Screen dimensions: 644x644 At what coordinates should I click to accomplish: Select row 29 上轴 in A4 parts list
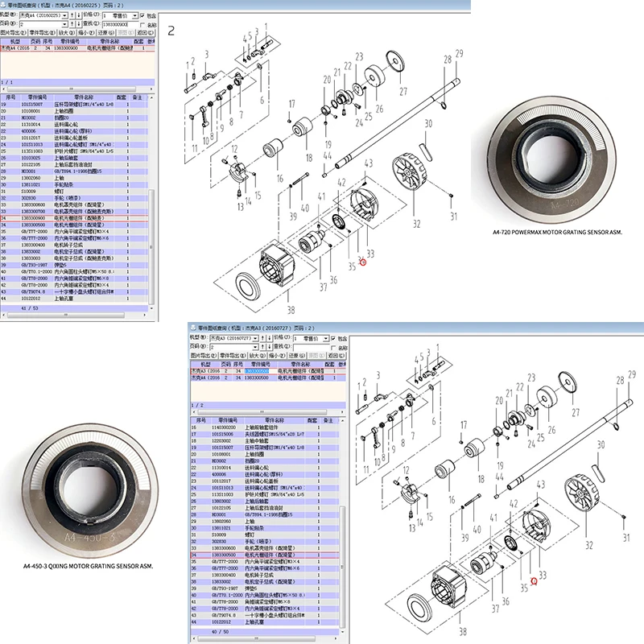(x=74, y=178)
